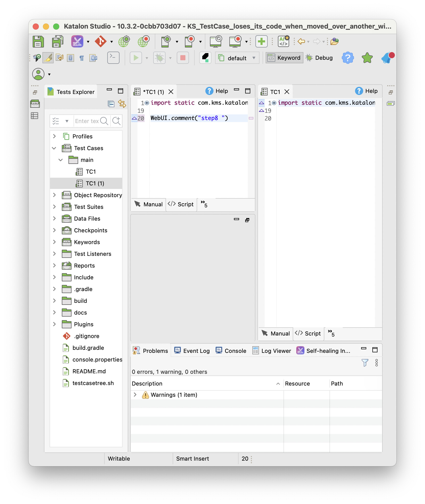Select Script tab in right TC1 editor

[x=308, y=333]
